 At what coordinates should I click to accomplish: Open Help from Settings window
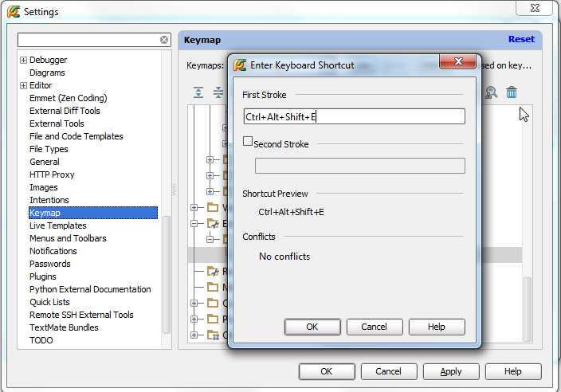tap(513, 371)
